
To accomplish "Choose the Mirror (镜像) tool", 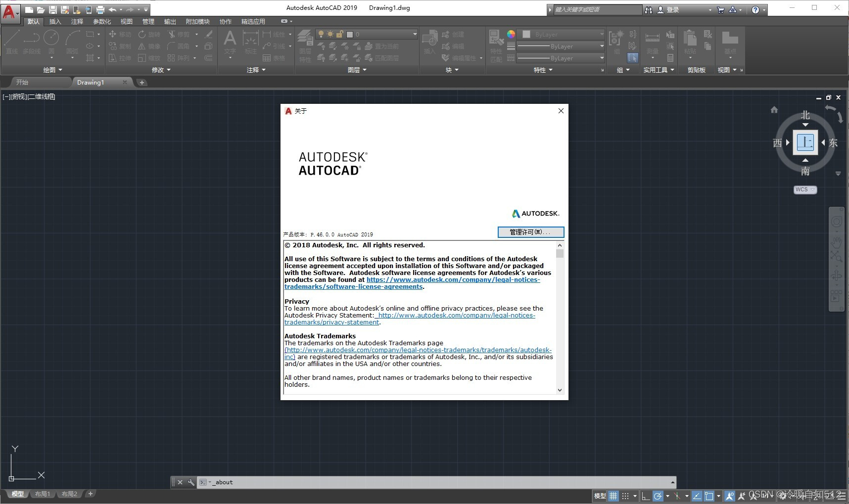I will coord(149,46).
